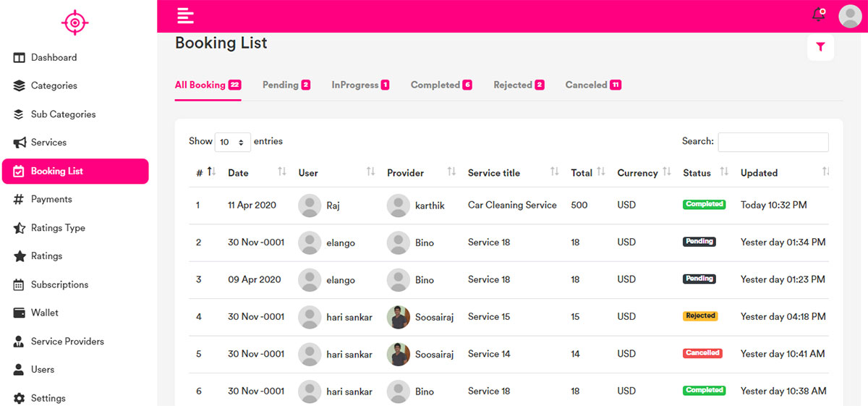Toggle sorting on the Total column
The width and height of the screenshot is (868, 406).
[600, 172]
